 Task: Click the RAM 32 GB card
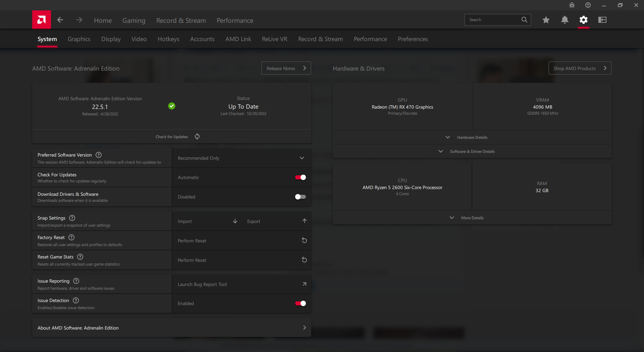[542, 187]
